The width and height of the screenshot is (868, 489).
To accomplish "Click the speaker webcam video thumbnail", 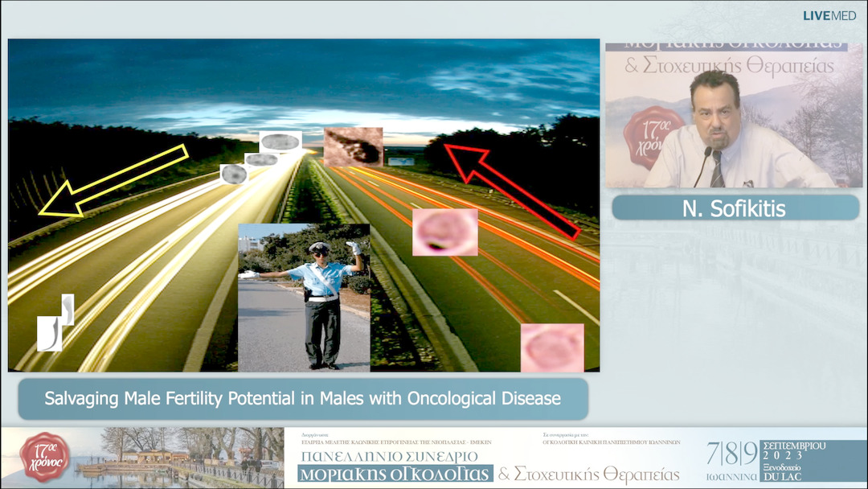I will (734, 115).
